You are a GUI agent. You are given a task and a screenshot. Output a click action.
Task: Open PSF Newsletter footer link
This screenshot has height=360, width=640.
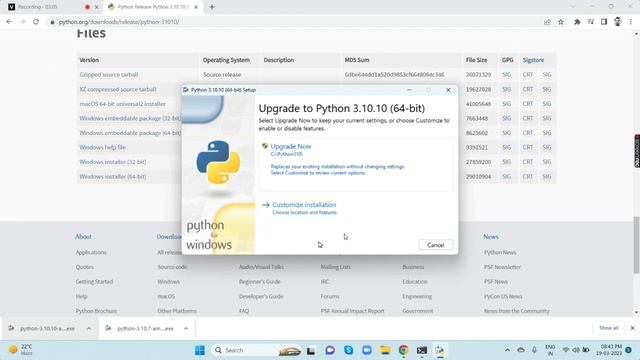tap(502, 267)
